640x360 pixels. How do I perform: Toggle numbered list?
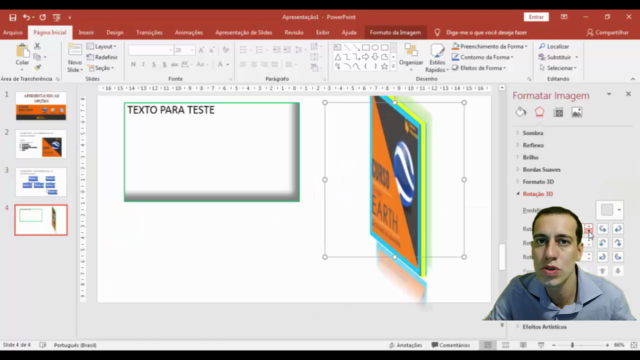pos(259,50)
